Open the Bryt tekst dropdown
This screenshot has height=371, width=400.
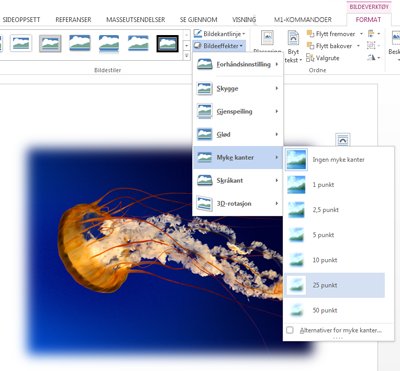click(293, 47)
